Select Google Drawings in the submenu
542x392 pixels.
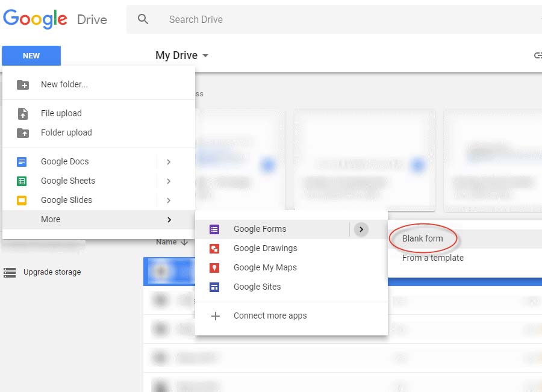pyautogui.click(x=291, y=249)
